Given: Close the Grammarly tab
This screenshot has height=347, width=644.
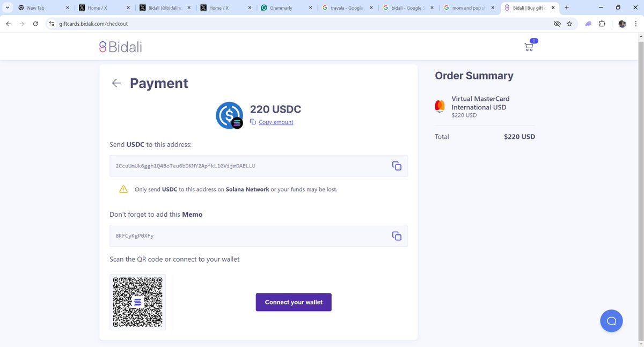Looking at the screenshot, I should (x=311, y=8).
